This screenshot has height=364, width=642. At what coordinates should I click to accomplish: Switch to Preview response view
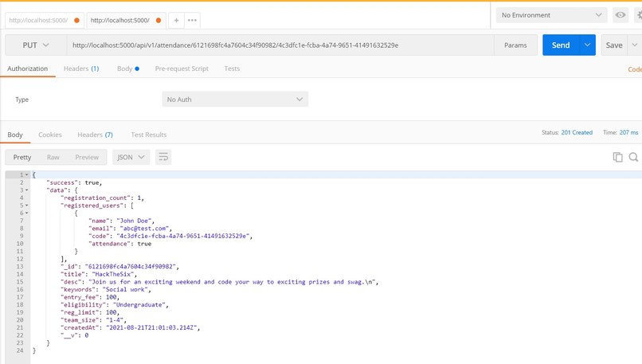[87, 157]
